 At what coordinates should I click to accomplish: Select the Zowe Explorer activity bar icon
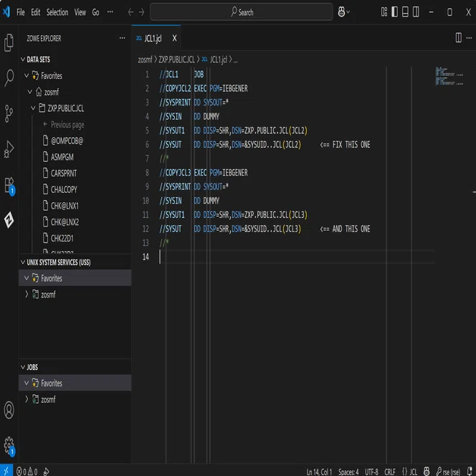click(x=9, y=220)
